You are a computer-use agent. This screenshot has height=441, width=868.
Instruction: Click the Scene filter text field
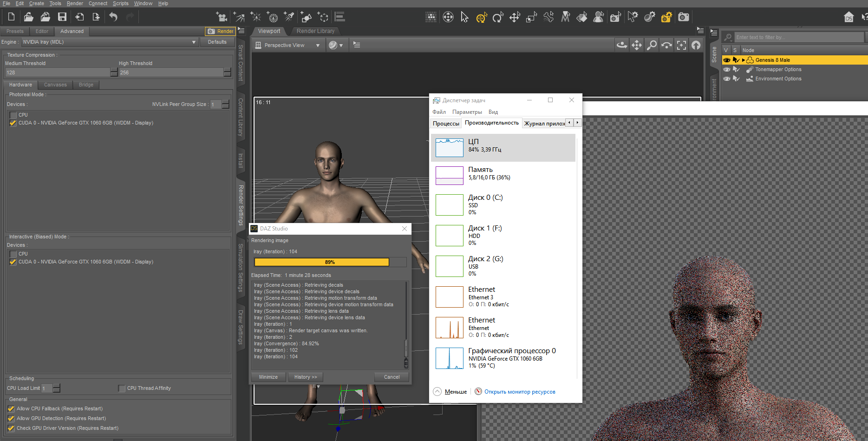coord(799,37)
